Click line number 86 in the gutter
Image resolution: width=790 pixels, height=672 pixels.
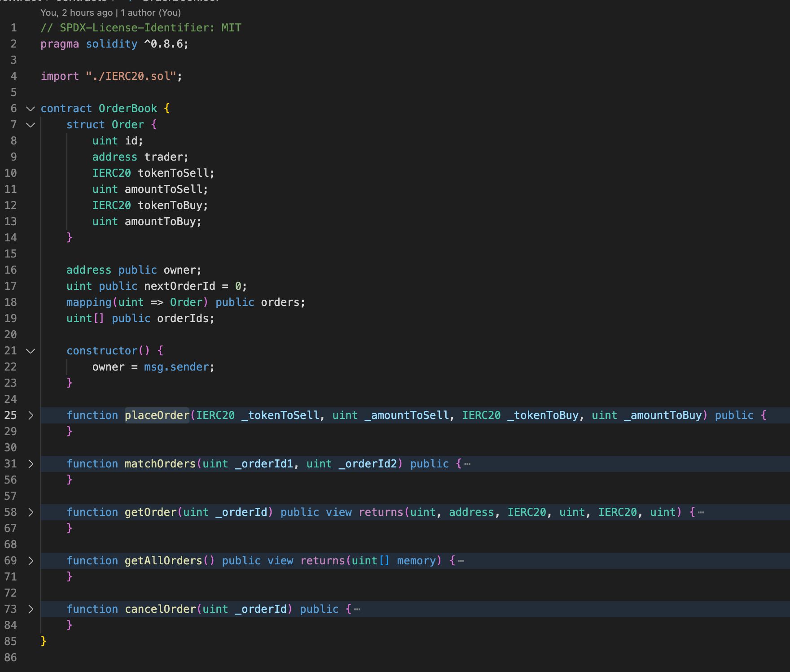coord(11,658)
